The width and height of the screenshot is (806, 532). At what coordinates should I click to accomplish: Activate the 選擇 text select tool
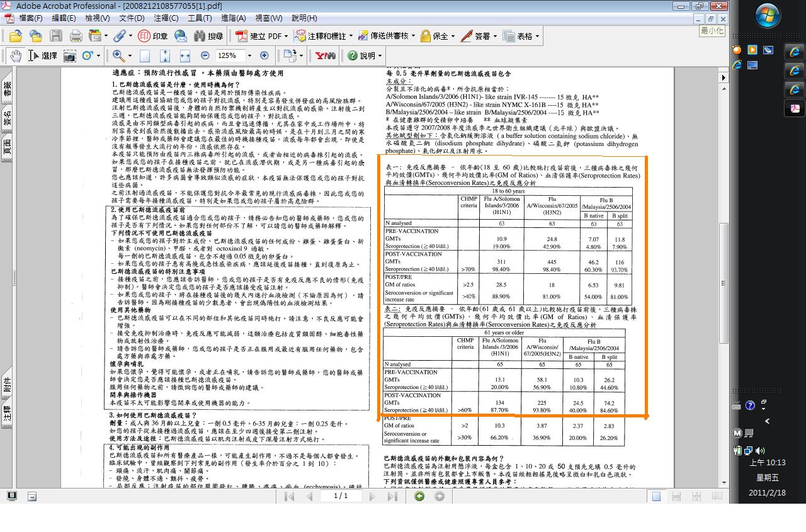coord(43,55)
